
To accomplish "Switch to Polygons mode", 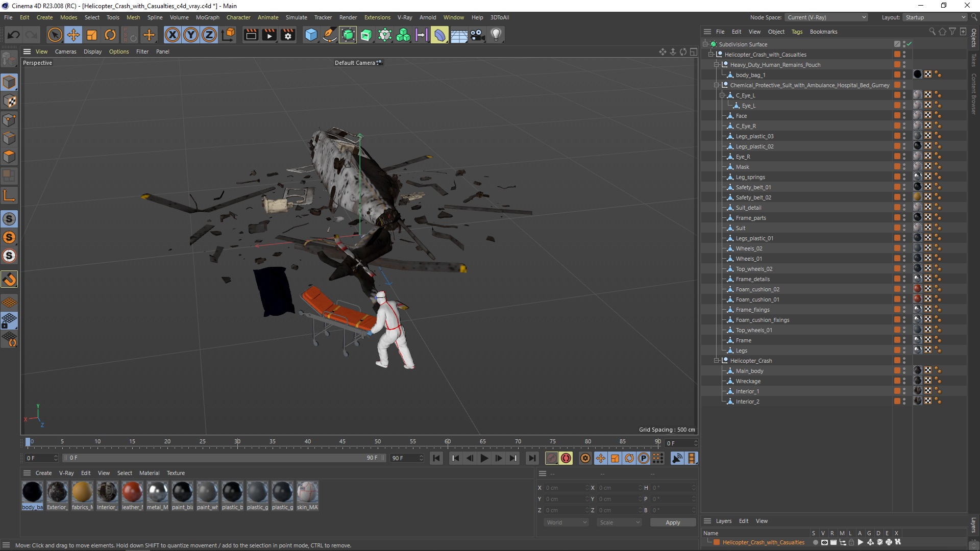I will 9,157.
